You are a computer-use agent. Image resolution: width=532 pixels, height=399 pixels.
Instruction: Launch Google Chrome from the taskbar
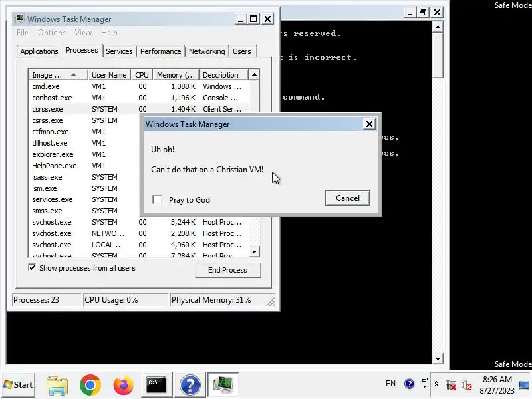click(90, 386)
